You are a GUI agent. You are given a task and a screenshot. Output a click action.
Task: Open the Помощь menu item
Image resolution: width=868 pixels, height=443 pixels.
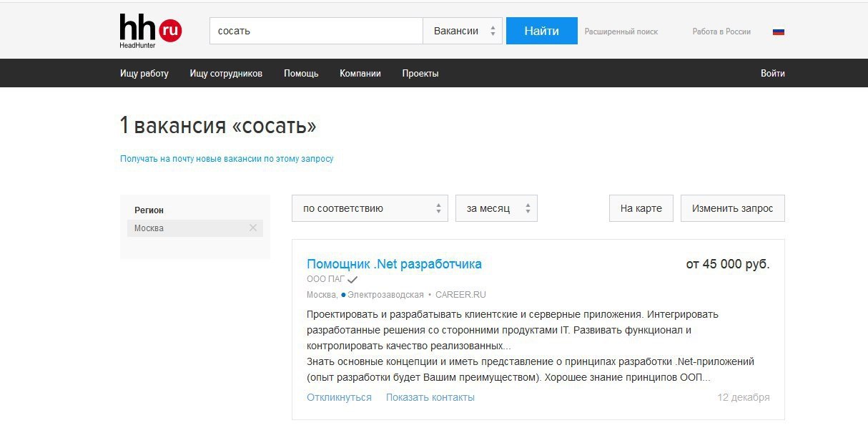pos(301,73)
